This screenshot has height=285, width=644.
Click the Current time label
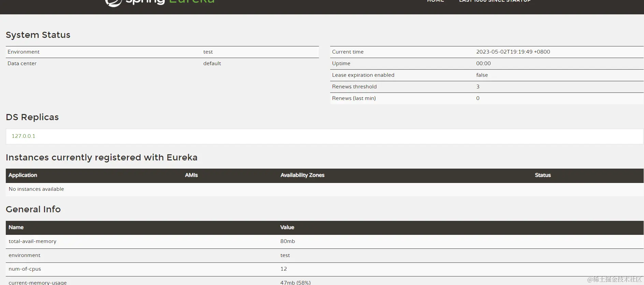348,52
